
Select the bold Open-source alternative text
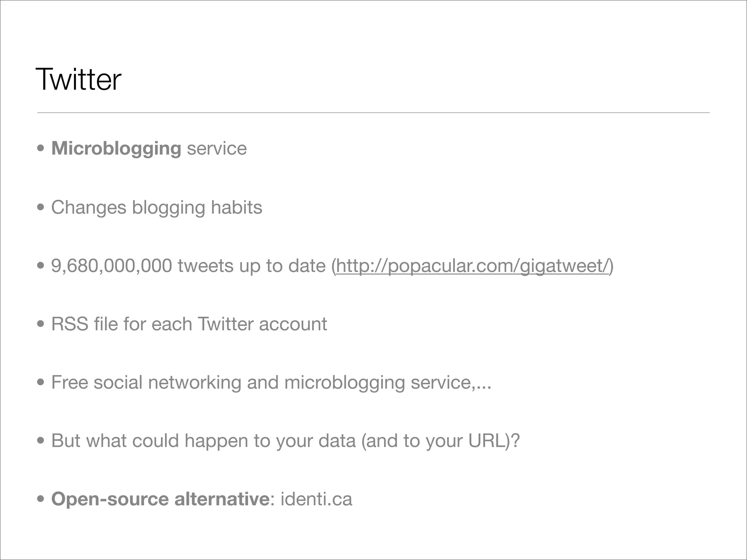point(160,499)
